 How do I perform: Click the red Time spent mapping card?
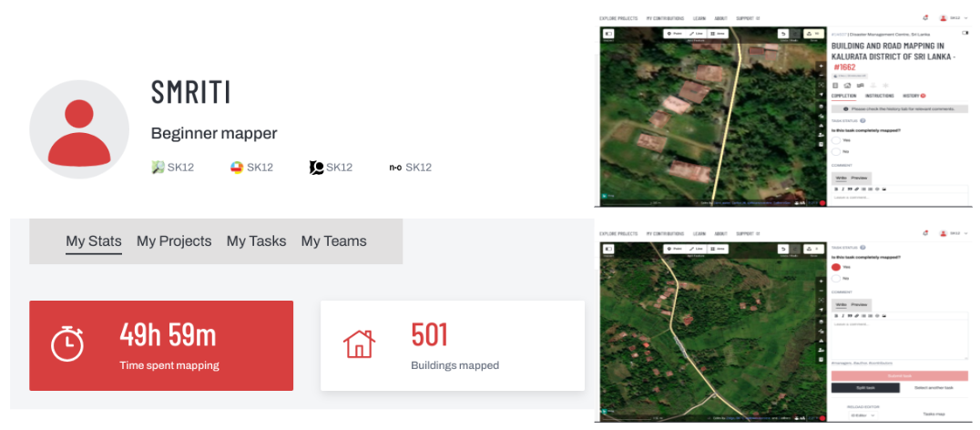tap(161, 345)
